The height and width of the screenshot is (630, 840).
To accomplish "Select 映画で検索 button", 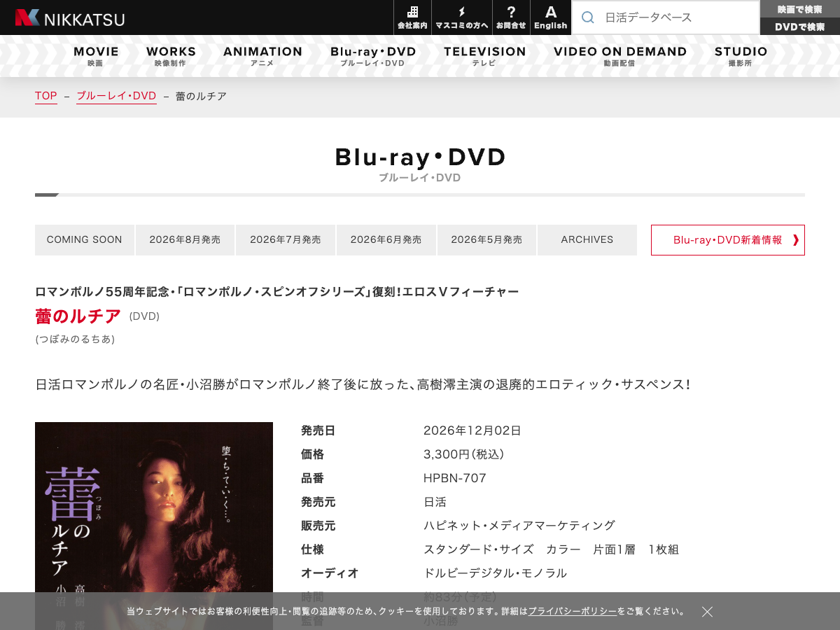I will [x=800, y=9].
